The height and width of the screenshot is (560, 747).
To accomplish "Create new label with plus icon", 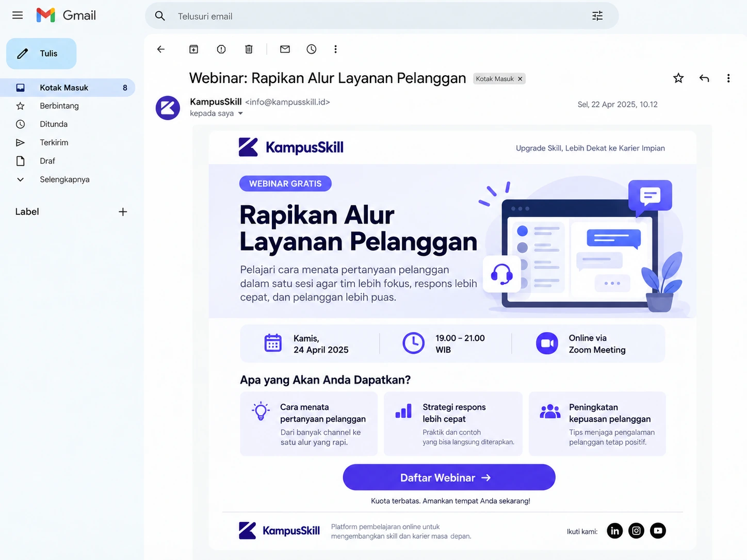I will [x=123, y=212].
